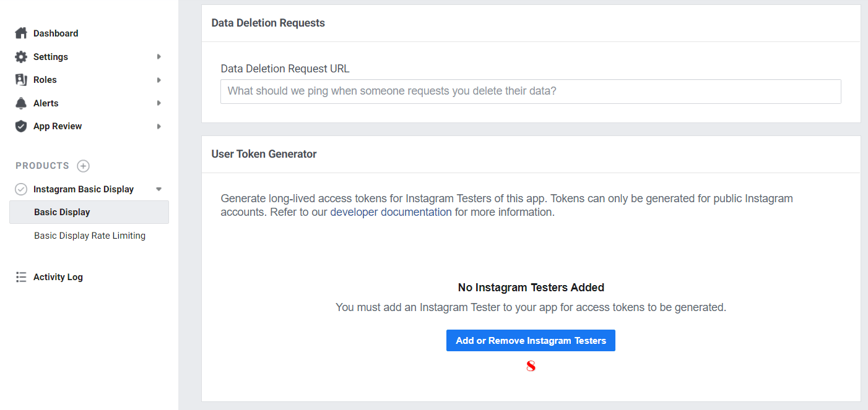The height and width of the screenshot is (410, 868).
Task: Click the 'You must add an Instagram Tester' message
Action: 531,307
